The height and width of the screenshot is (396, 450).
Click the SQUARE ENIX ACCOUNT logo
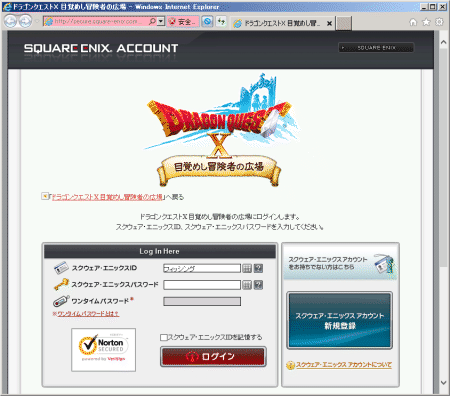(x=101, y=49)
